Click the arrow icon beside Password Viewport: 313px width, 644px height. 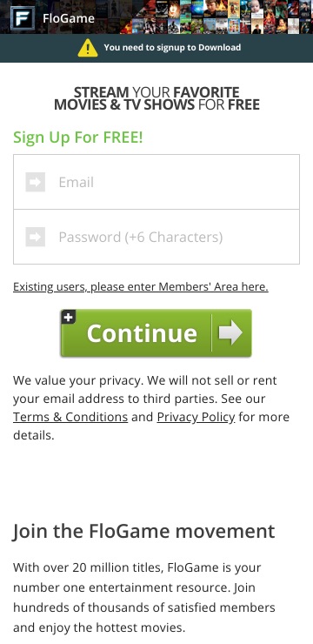coord(36,237)
